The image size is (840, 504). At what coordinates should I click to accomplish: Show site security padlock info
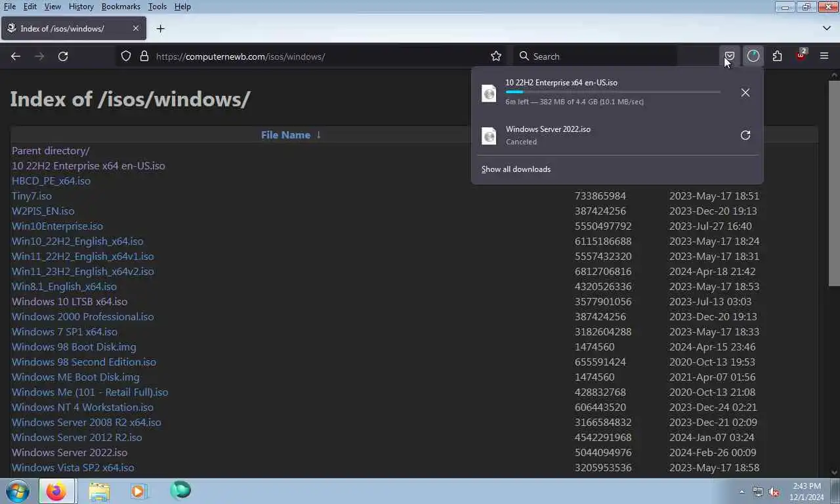(144, 56)
